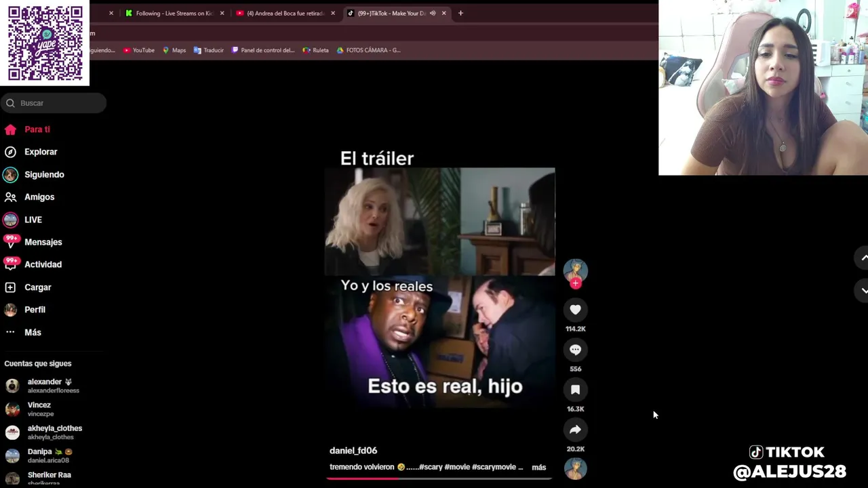Open the spinning sound disc avatar

pos(575,469)
